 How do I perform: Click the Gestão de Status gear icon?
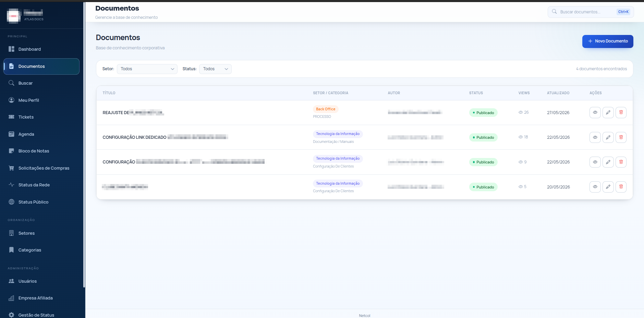(x=11, y=315)
